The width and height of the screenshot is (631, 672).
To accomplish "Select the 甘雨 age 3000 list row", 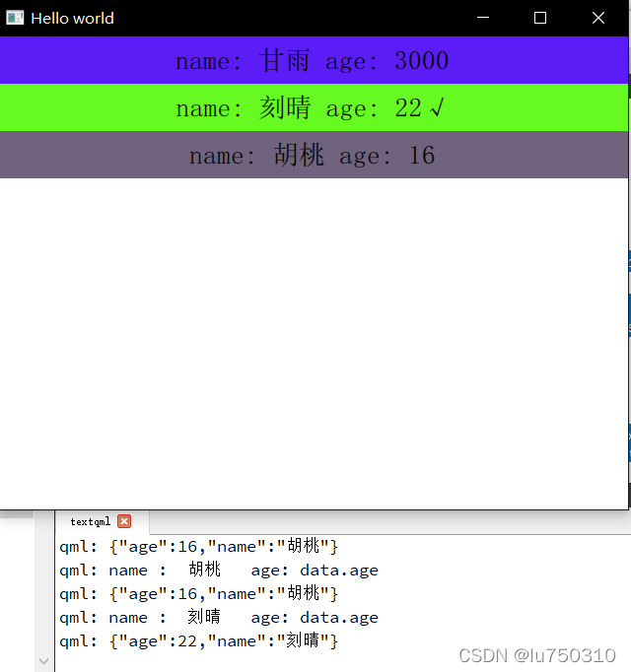I will tap(314, 60).
